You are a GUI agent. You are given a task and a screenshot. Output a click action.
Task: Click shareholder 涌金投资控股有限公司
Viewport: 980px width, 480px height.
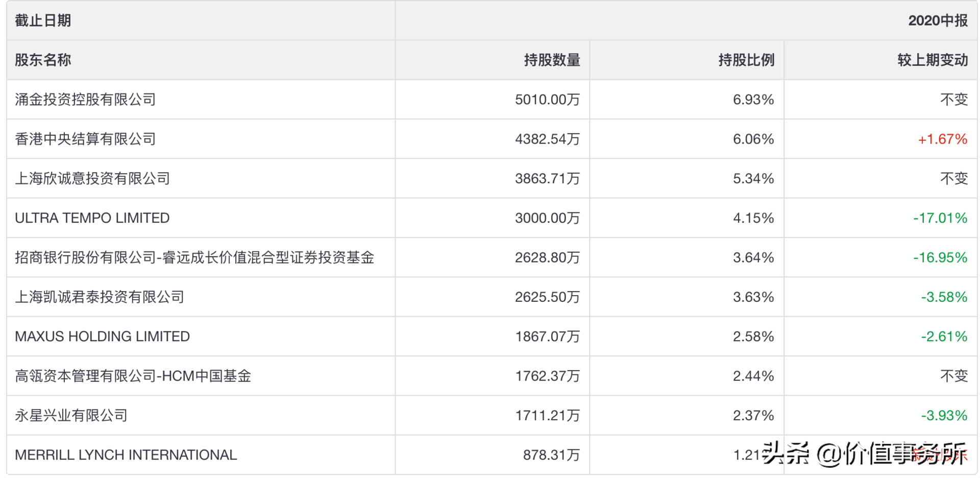(85, 99)
